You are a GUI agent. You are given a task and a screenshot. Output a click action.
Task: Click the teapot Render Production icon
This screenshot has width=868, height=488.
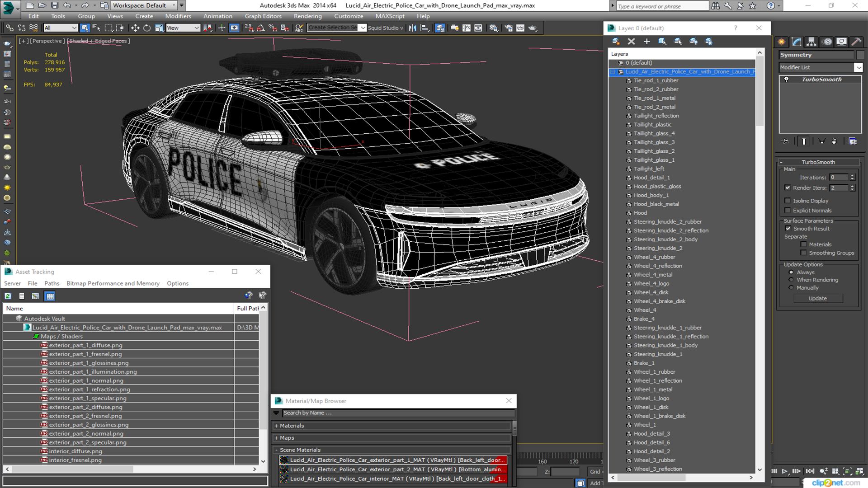533,28
